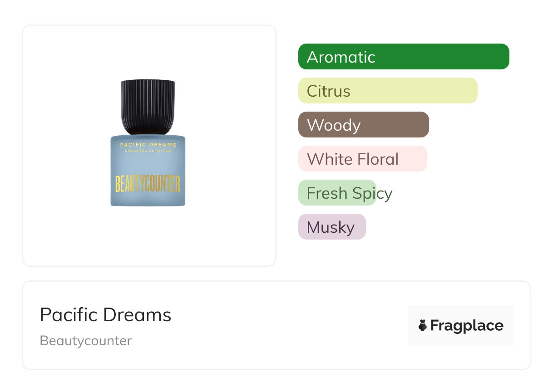Viewport: 553px width, 392px height.
Task: Select the Aromatic accord bar
Action: pyautogui.click(x=404, y=57)
